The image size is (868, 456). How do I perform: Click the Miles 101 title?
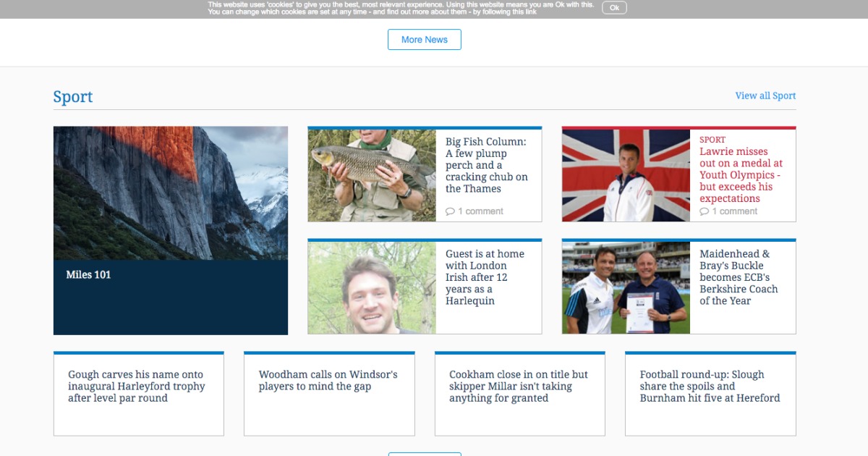click(x=88, y=275)
